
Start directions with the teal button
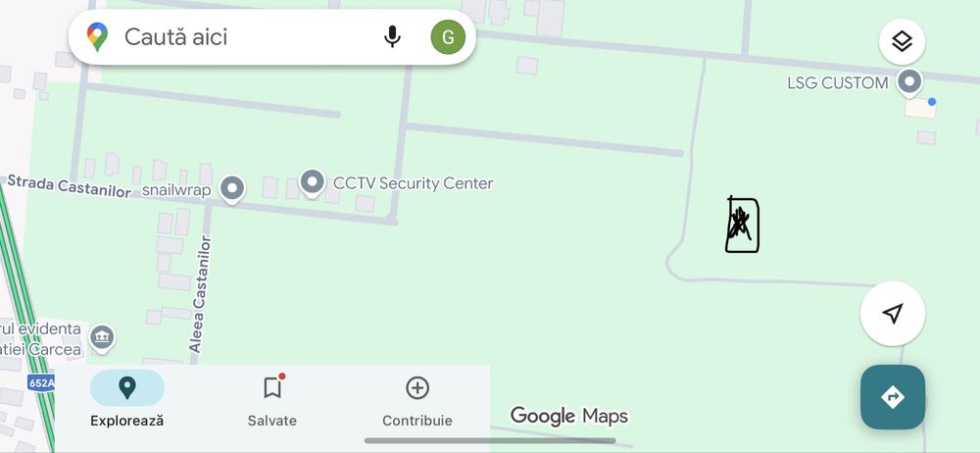893,397
